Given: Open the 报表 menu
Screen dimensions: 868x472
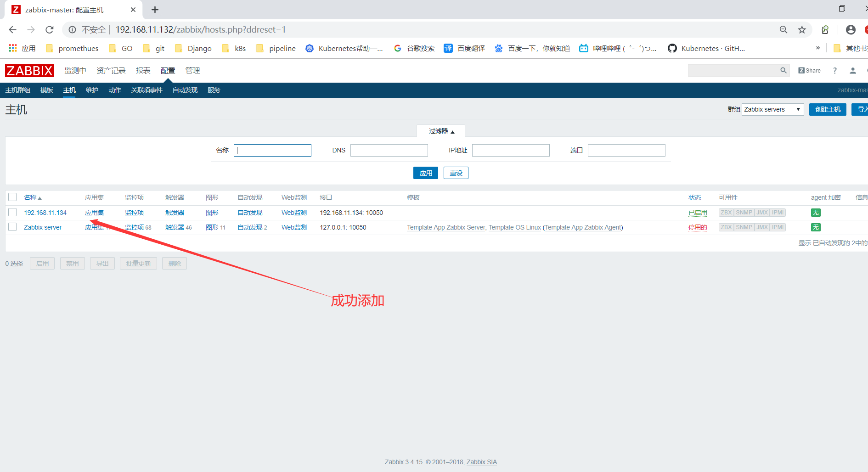Looking at the screenshot, I should click(x=143, y=70).
